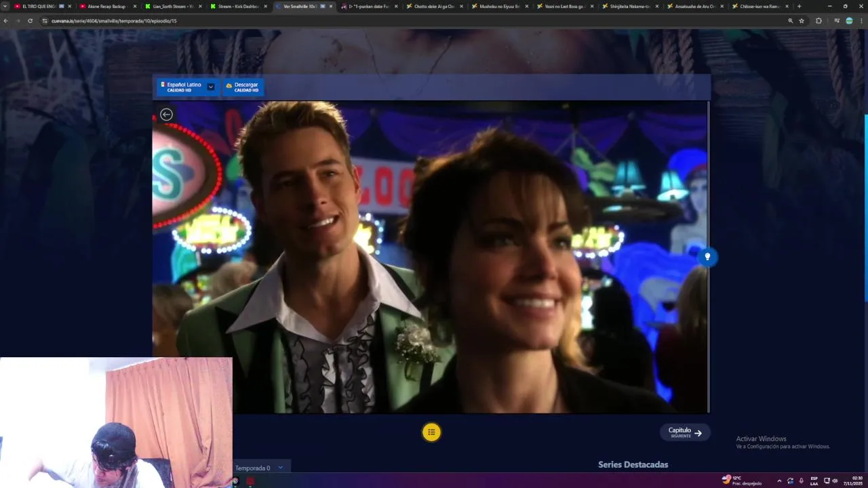
Task: Switch to the Chitose-kun wa Ramune tab
Action: (761, 6)
